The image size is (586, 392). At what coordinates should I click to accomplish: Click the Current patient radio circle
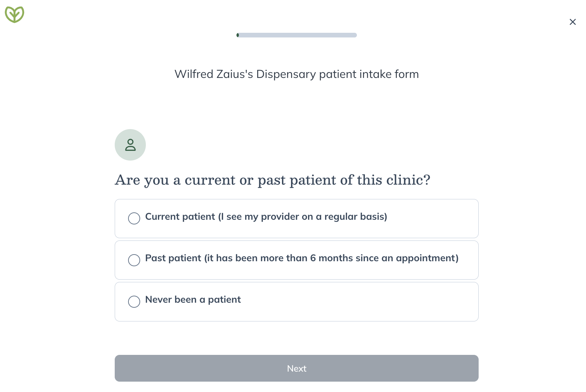click(x=134, y=218)
